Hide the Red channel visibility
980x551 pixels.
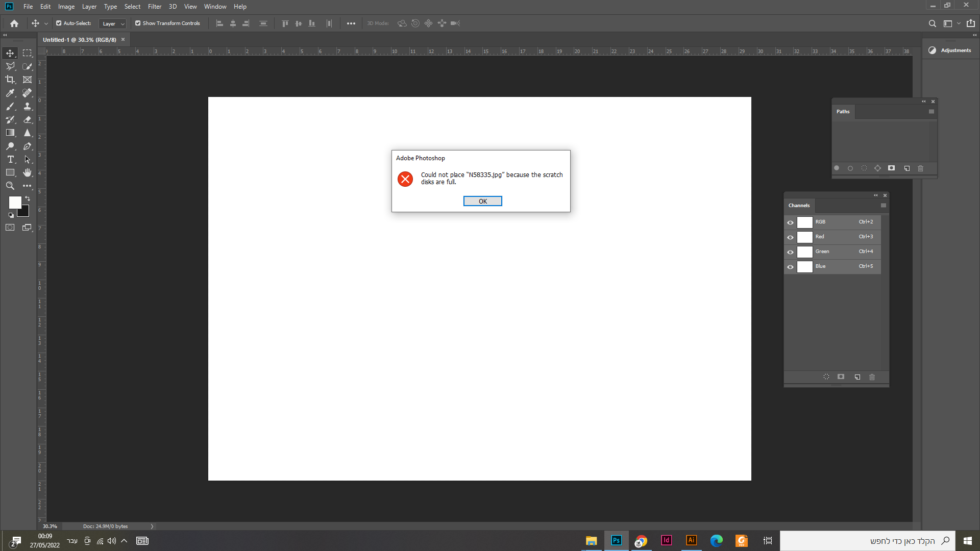tap(790, 237)
